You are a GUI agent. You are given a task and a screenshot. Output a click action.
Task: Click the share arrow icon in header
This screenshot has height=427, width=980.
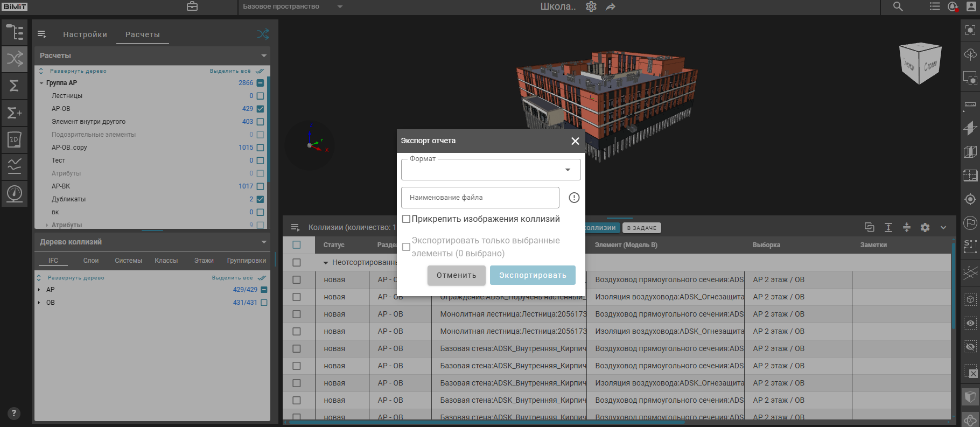611,6
